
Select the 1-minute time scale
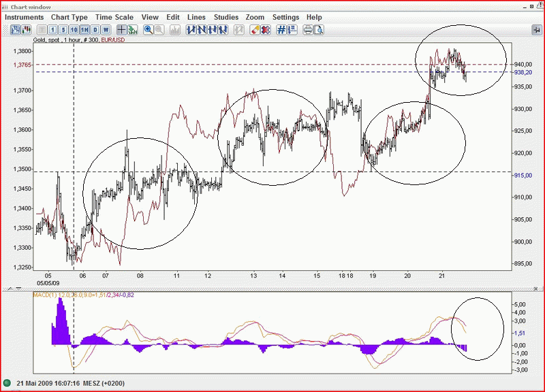click(x=52, y=30)
